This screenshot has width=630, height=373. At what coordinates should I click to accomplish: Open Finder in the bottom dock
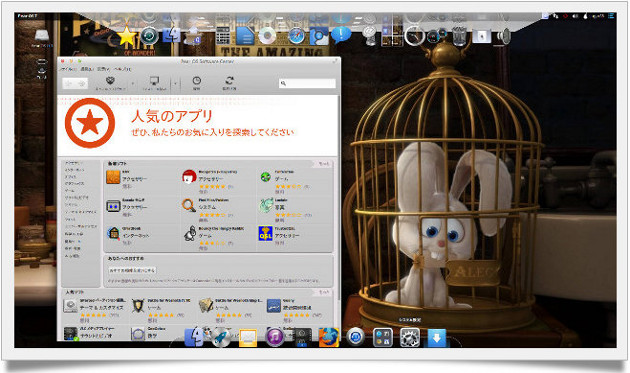click(194, 337)
